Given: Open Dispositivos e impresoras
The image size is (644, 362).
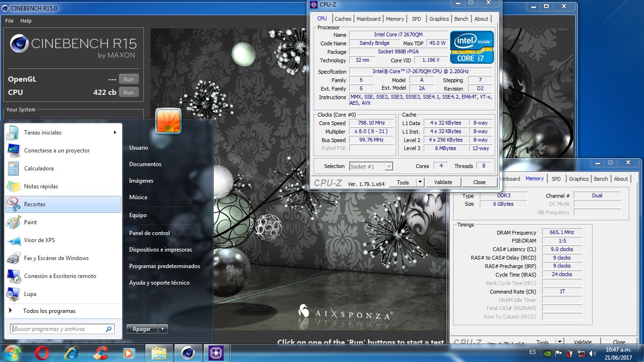Looking at the screenshot, I should 160,250.
